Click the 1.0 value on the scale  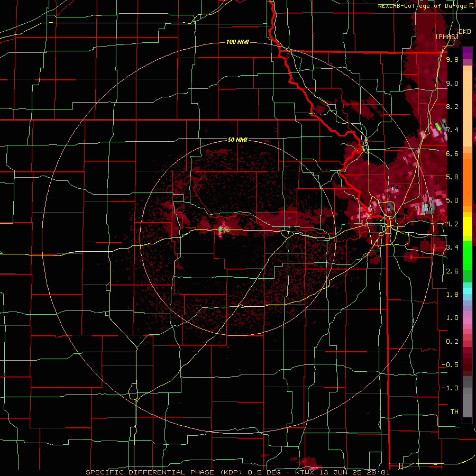click(x=452, y=318)
